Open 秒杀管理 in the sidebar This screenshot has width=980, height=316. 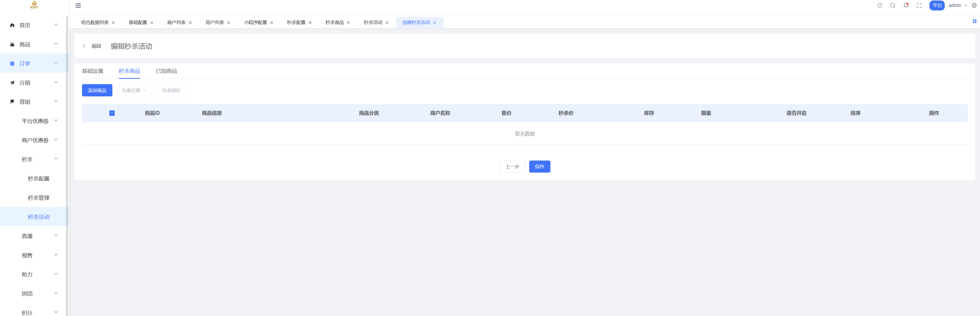click(38, 198)
